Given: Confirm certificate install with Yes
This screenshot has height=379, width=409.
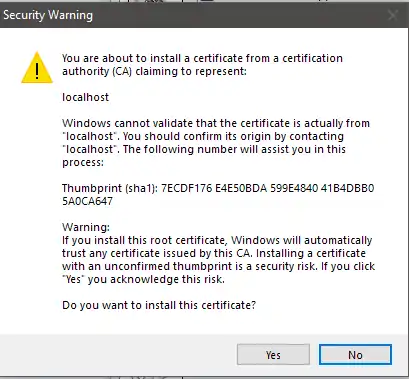Looking at the screenshot, I should coord(273,355).
